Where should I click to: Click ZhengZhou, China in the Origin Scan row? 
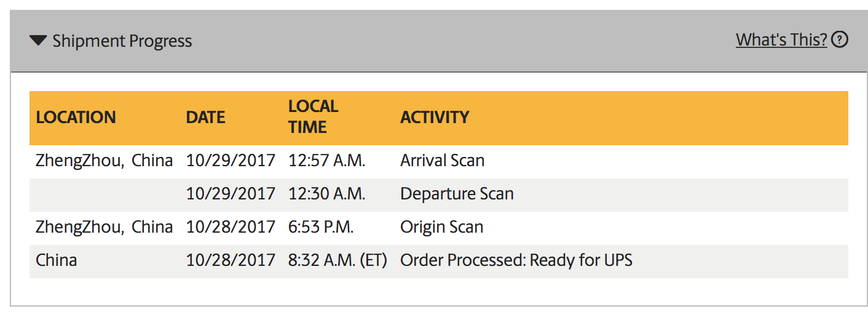pyautogui.click(x=104, y=227)
